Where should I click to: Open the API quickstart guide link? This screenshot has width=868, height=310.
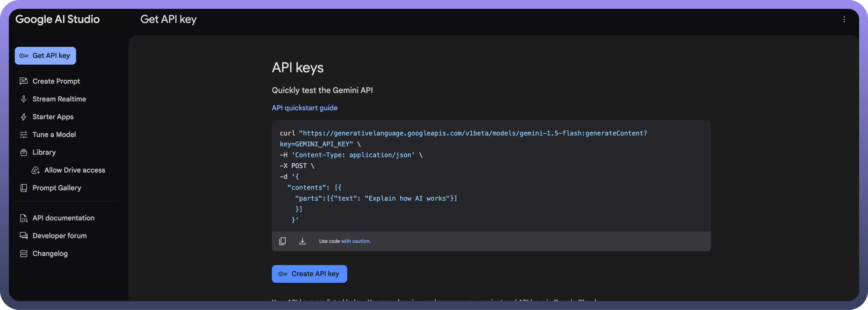point(304,108)
